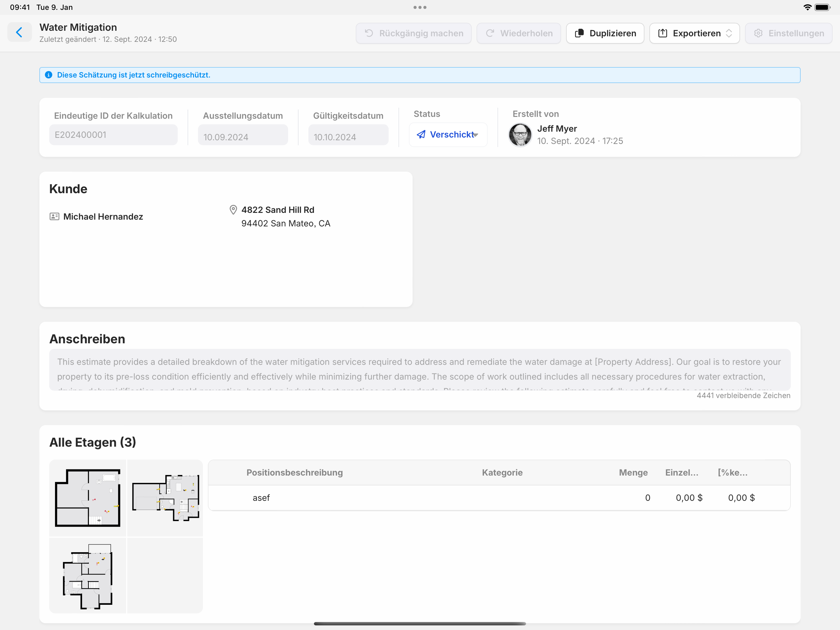Screen dimensions: 840x630
Task: Click the customer contact card icon
Action: 54,217
